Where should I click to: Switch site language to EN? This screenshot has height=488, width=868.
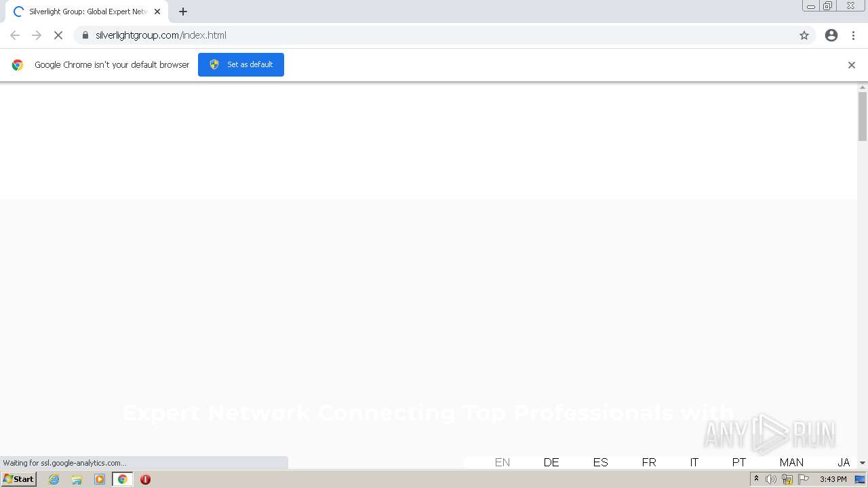tap(502, 462)
